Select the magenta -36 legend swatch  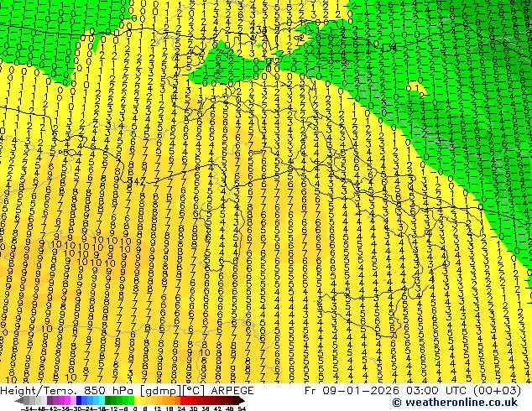[x=67, y=400]
